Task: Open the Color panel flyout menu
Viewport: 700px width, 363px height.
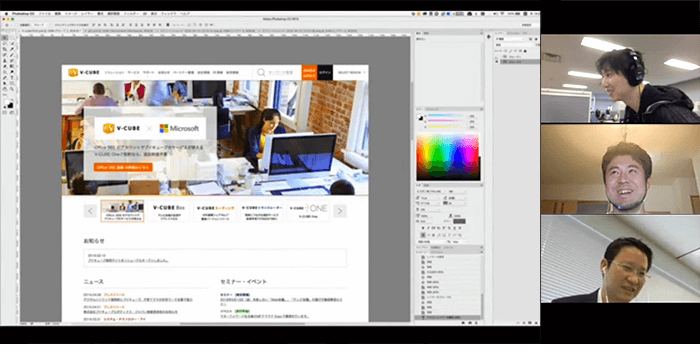Action: pos(482,109)
